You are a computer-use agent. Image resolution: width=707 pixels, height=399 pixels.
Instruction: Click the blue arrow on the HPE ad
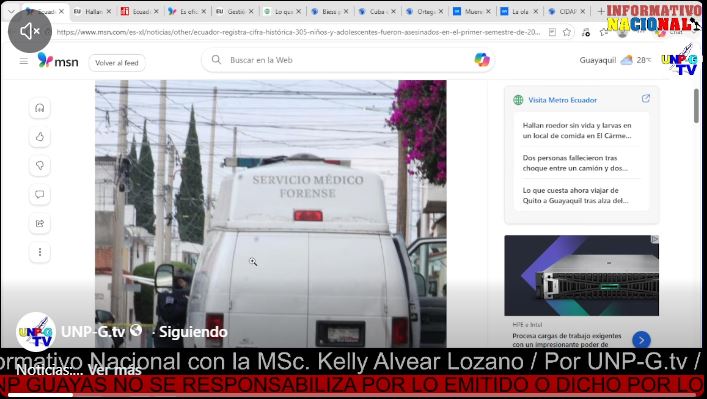coord(641,340)
